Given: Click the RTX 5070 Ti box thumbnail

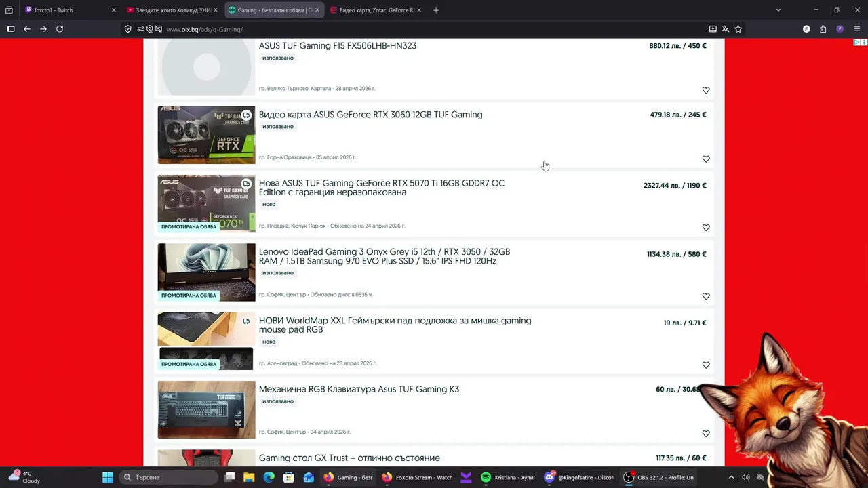Looking at the screenshot, I should tap(206, 203).
